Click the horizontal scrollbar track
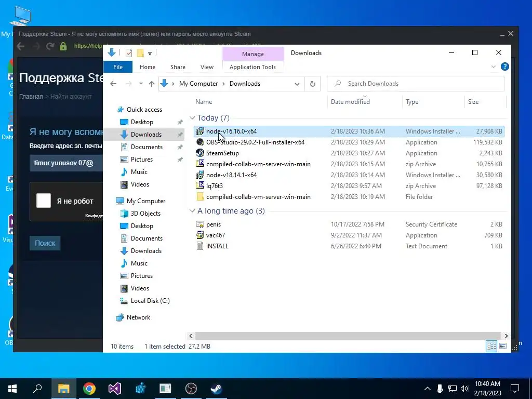Screen dimensions: 532x399 point(348,336)
